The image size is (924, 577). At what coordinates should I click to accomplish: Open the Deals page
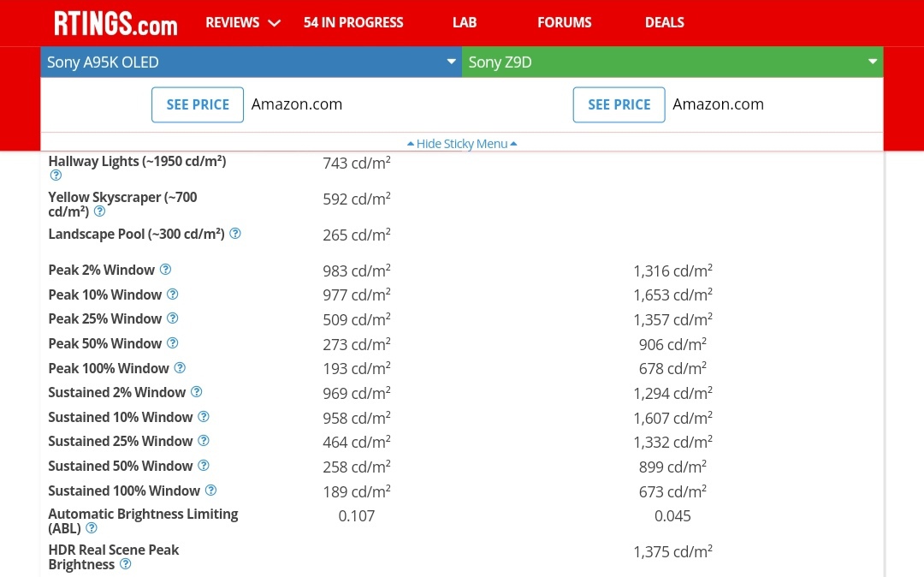(664, 22)
